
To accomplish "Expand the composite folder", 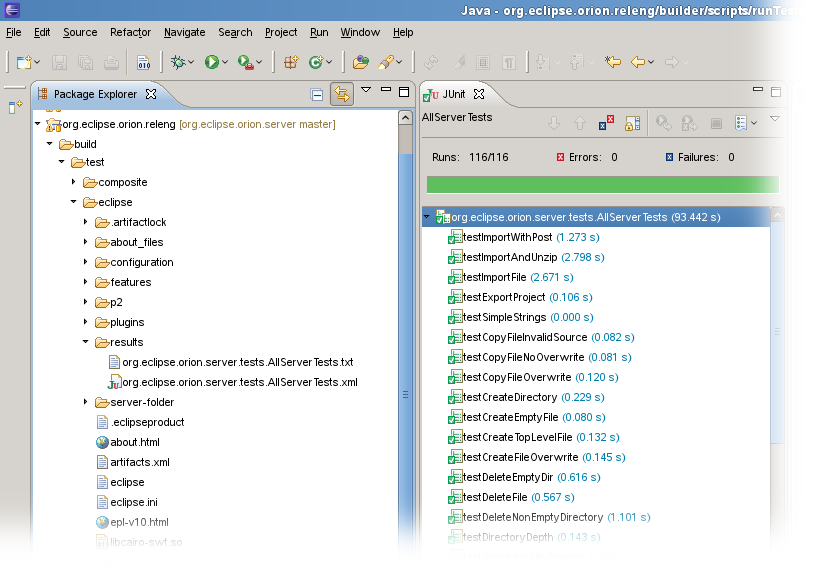I will click(x=73, y=182).
